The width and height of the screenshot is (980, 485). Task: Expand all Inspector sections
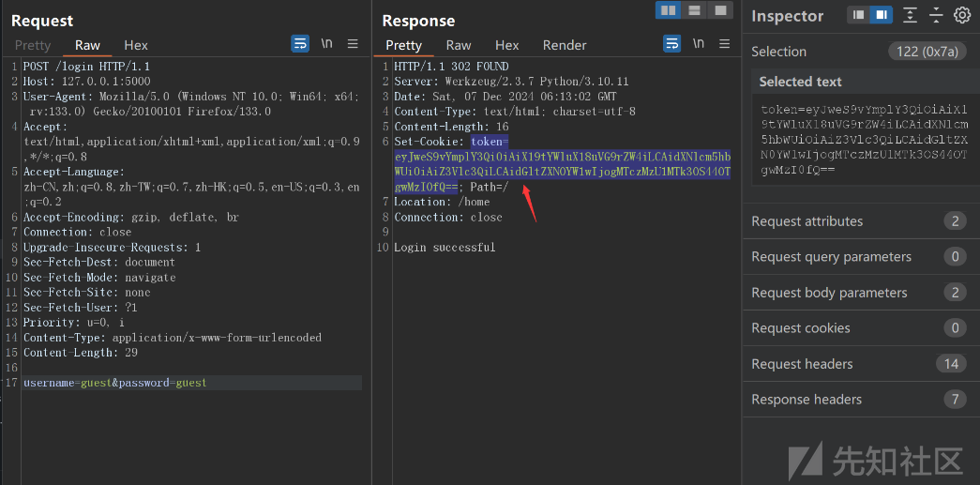click(910, 15)
